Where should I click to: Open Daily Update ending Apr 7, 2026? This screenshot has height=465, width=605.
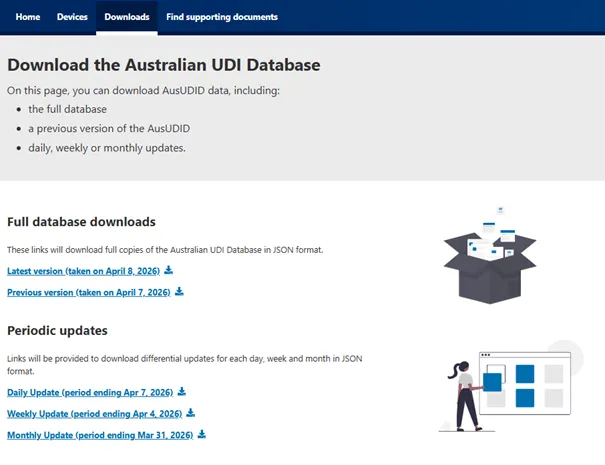[90, 392]
